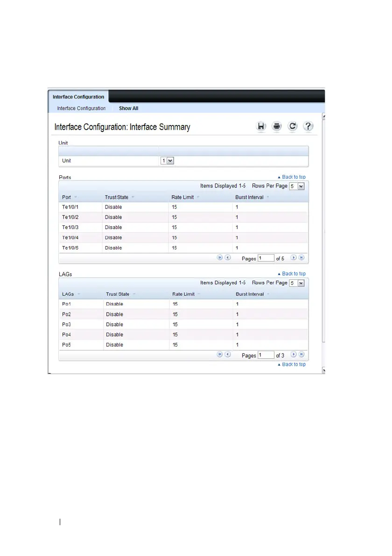Open Rows Per Page dropdown in Ports
392x556 pixels.
(x=297, y=186)
